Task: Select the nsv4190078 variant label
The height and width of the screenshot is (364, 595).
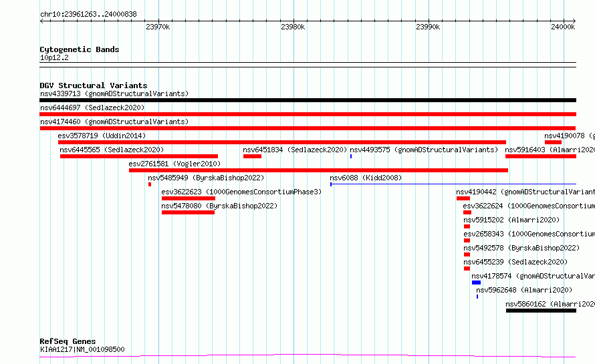Action: click(569, 136)
